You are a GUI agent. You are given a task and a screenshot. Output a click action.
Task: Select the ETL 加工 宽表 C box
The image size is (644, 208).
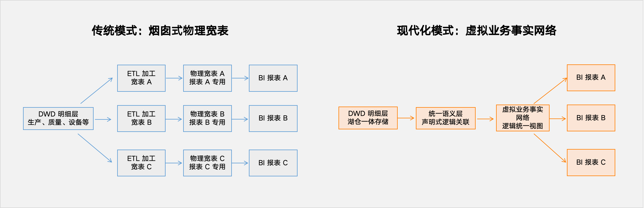point(141,163)
